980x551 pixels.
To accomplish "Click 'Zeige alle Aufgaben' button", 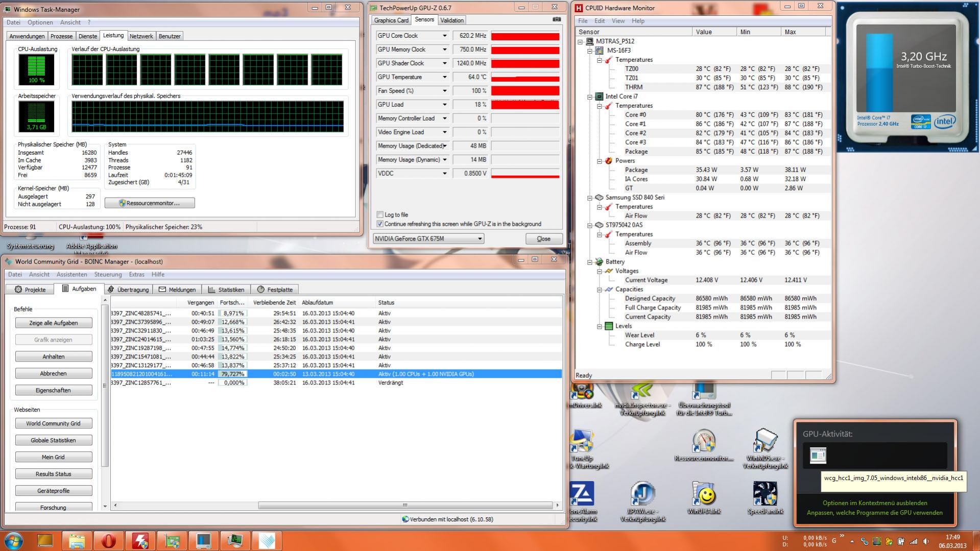I will point(54,323).
